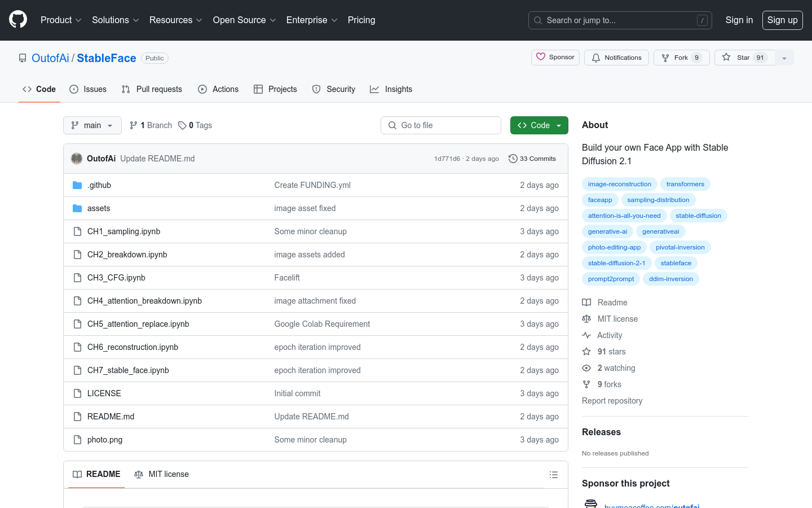
Task: Select the README tab below file list
Action: click(x=96, y=474)
